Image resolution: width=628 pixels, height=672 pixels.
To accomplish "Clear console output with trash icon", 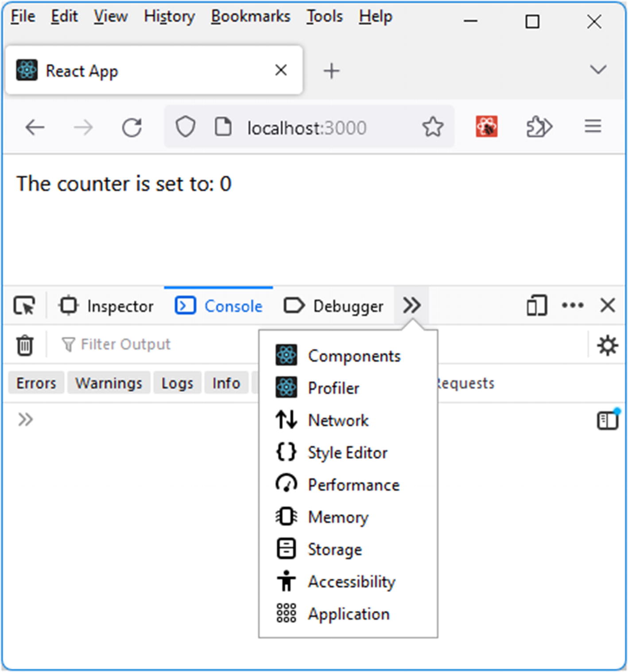I will point(25,345).
